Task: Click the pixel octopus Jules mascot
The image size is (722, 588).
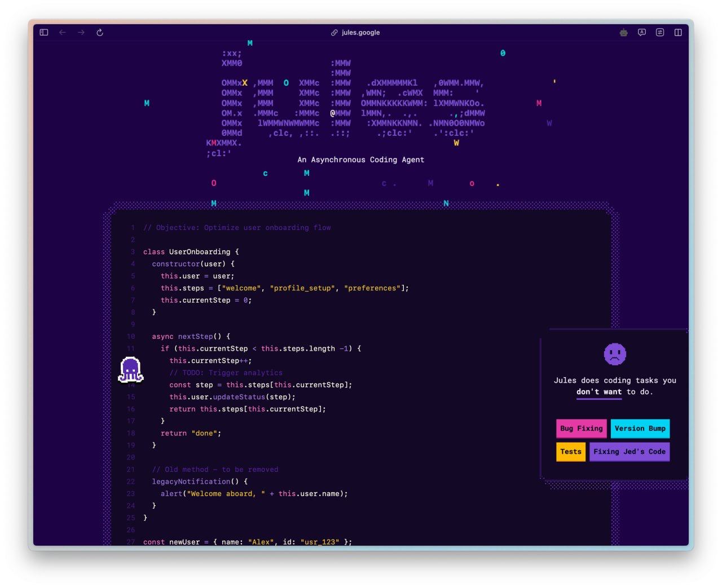Action: (130, 370)
